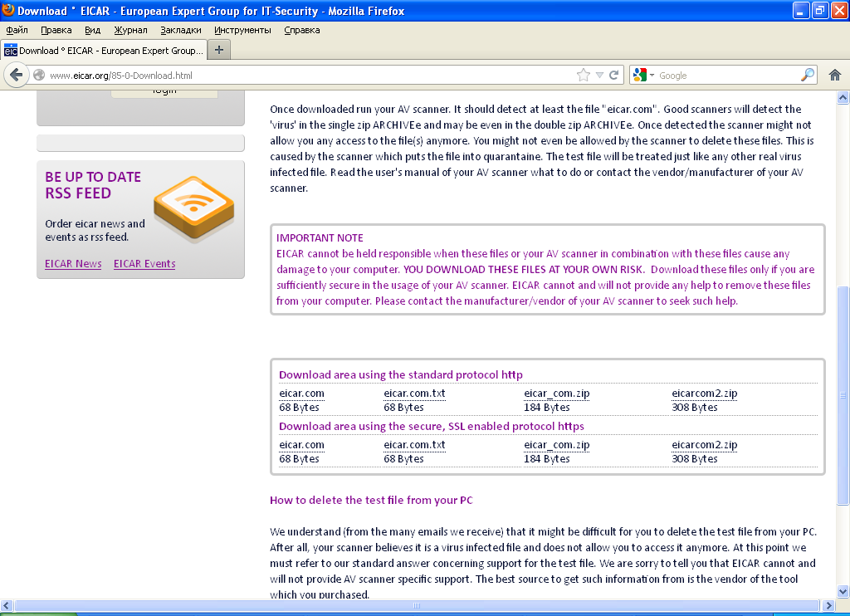The width and height of the screenshot is (850, 616).
Task: Click the Back navigation arrow button
Action: 17,75
